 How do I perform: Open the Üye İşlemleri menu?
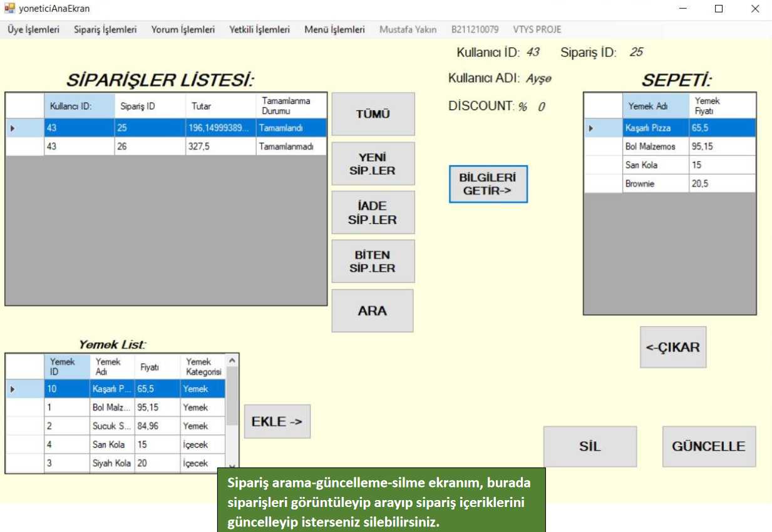pos(33,29)
